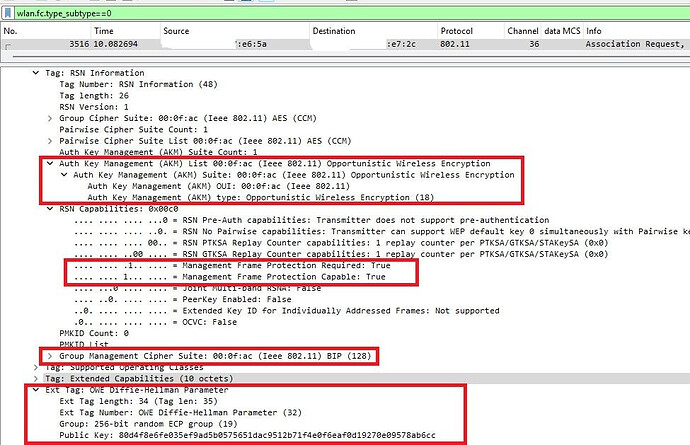Collapse the Tag: RSN Information node
This screenshot has height=445, width=690.
coord(36,73)
